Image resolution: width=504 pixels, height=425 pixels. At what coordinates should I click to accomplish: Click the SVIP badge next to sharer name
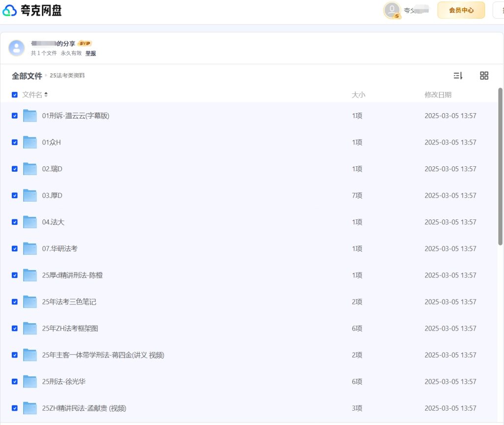point(85,43)
